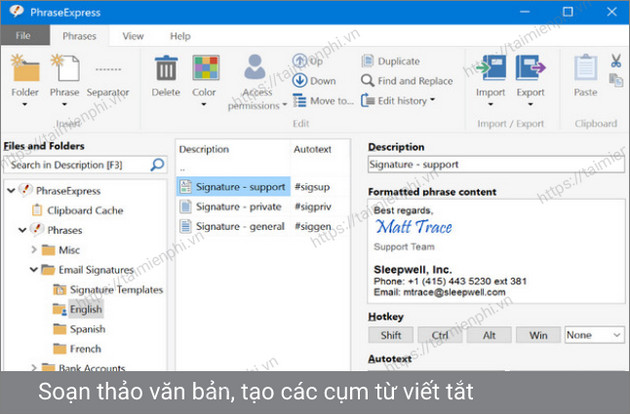Toggle the Ctrl hotkey modifier
This screenshot has height=414, width=630.
(439, 335)
